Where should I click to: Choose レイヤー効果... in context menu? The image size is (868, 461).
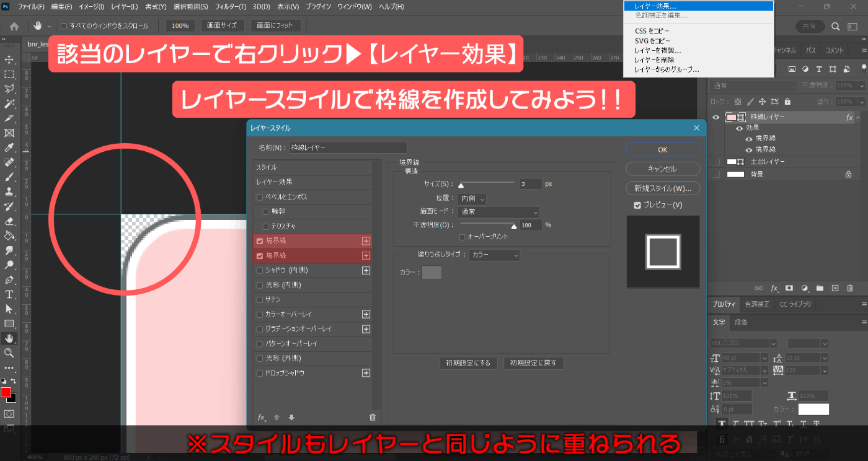pyautogui.click(x=699, y=6)
